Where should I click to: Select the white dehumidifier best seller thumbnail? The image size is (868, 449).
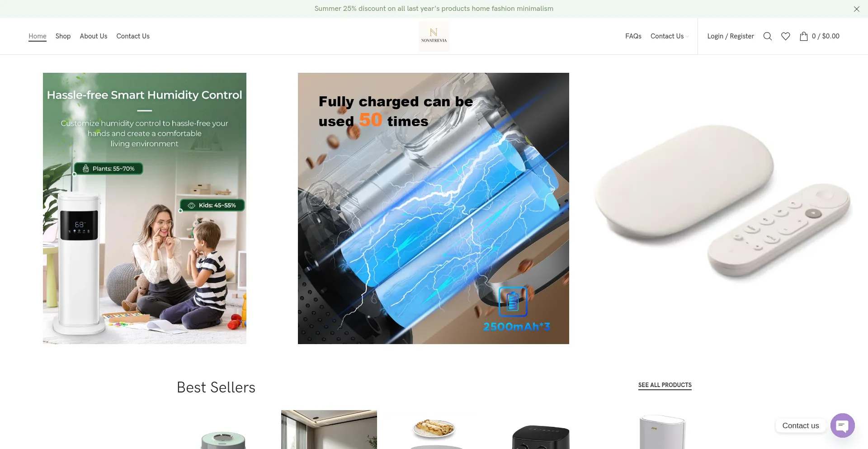point(663,432)
